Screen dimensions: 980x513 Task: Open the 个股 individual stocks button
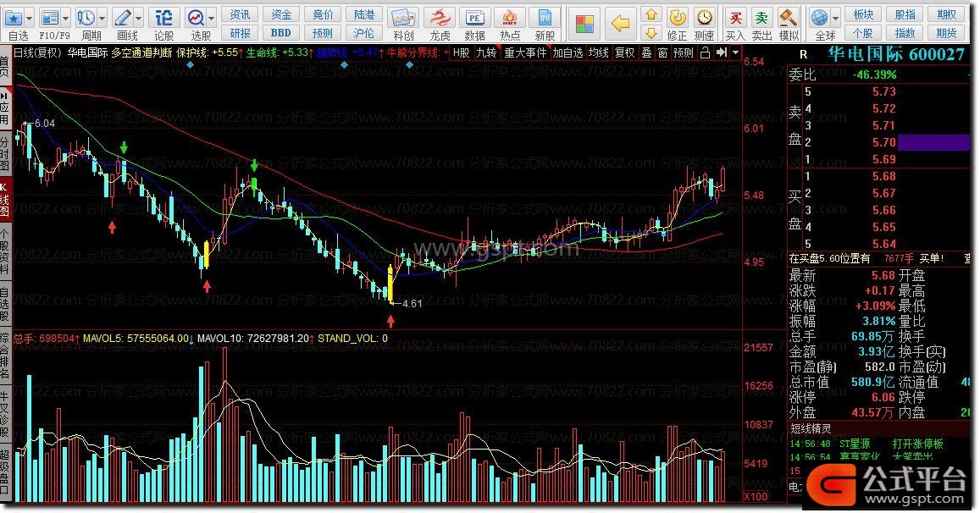click(863, 32)
